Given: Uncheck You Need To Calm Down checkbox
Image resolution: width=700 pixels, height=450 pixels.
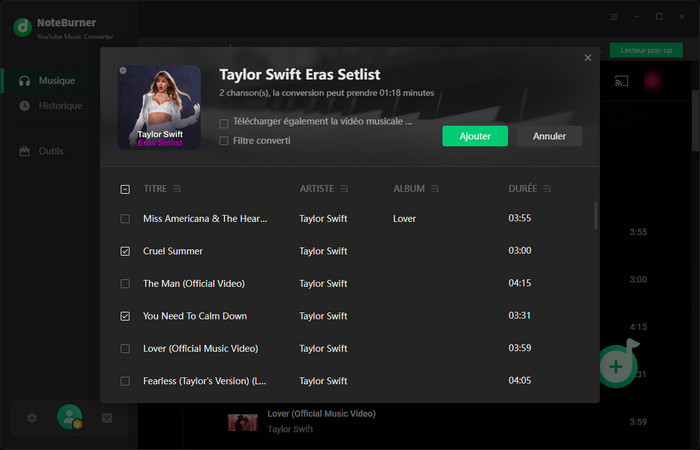Looking at the screenshot, I should [125, 317].
